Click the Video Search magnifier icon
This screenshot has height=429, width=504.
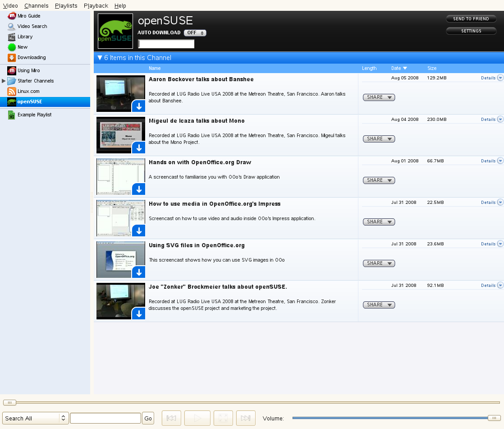click(12, 26)
